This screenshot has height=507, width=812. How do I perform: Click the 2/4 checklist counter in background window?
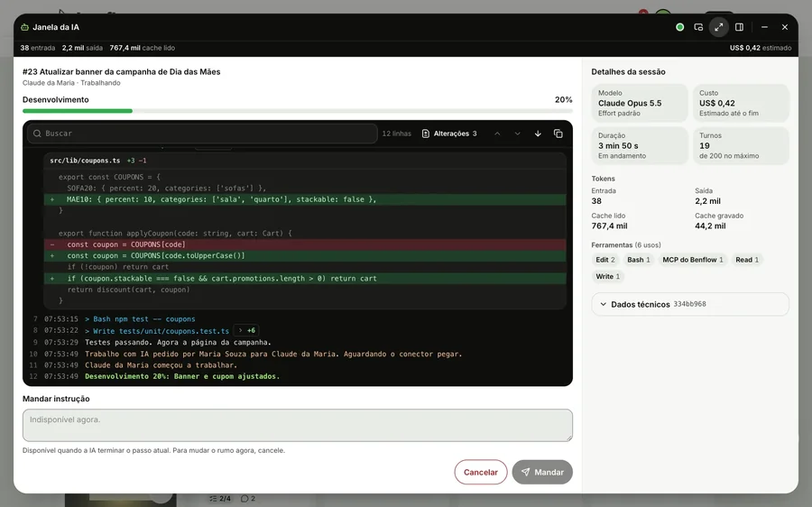click(220, 498)
